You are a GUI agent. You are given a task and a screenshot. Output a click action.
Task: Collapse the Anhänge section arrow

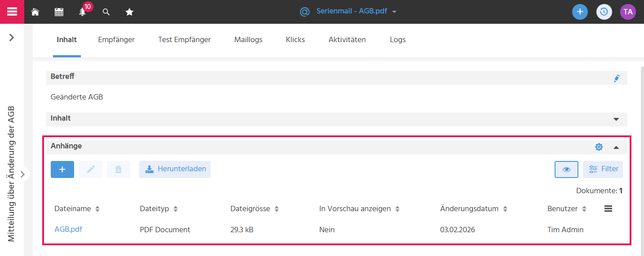[x=616, y=148]
